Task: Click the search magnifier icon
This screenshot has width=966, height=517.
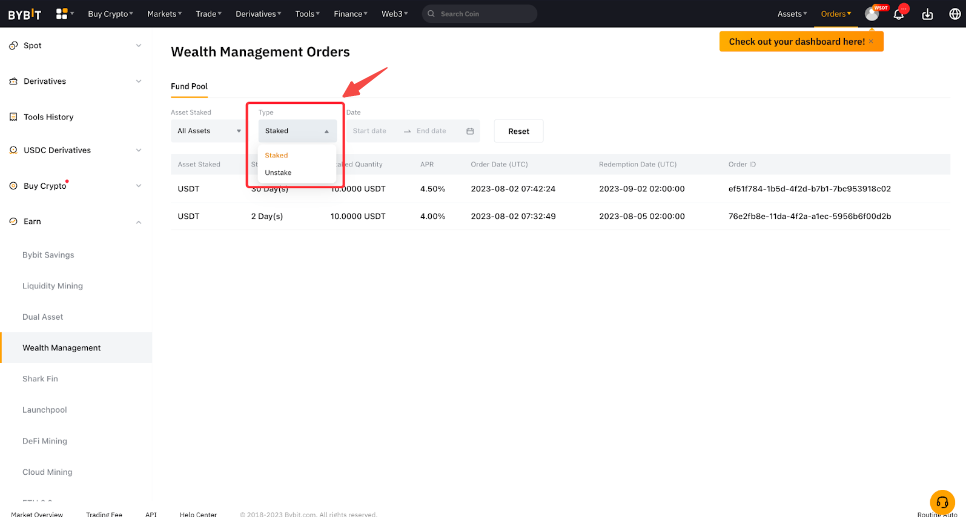Action: tap(431, 14)
